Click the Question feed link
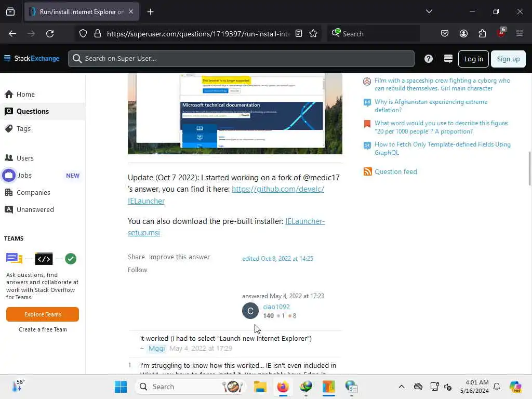 tap(395, 171)
